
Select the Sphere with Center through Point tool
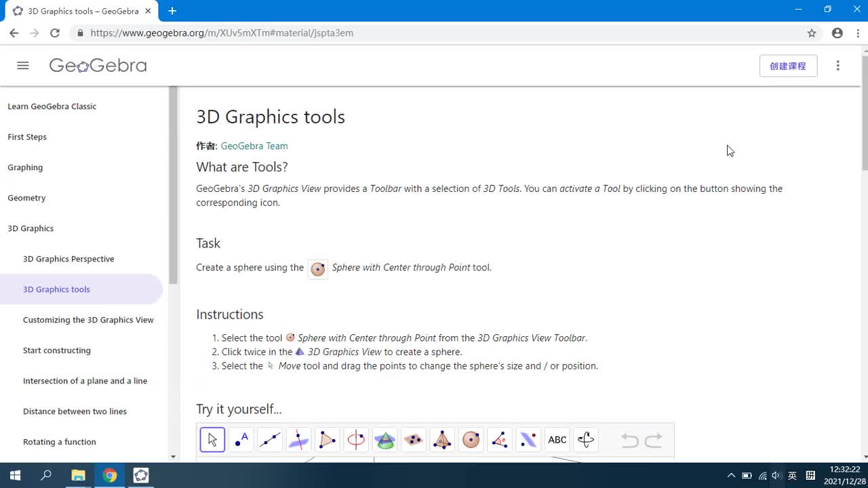[x=471, y=440]
